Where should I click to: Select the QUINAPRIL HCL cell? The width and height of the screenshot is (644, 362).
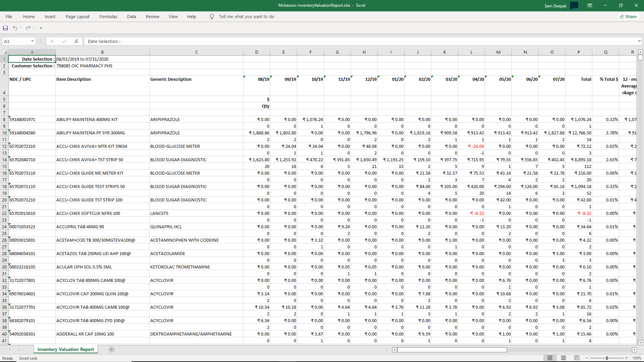pos(196,227)
